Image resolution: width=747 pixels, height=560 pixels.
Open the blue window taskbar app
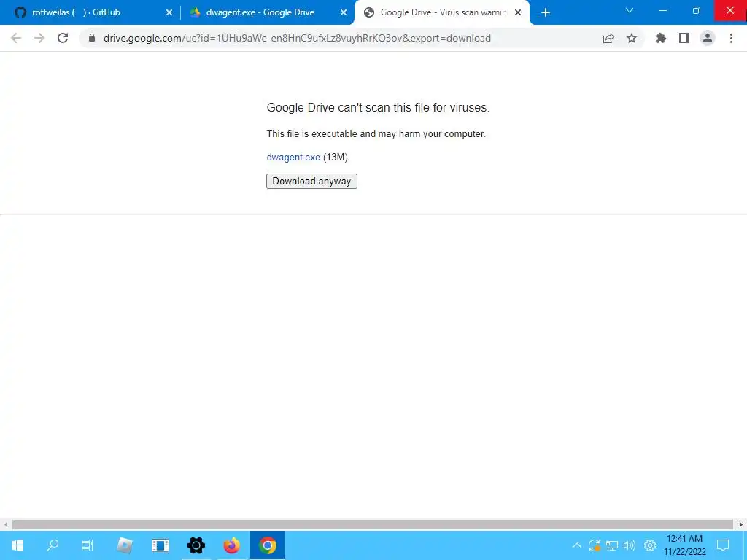(x=160, y=545)
